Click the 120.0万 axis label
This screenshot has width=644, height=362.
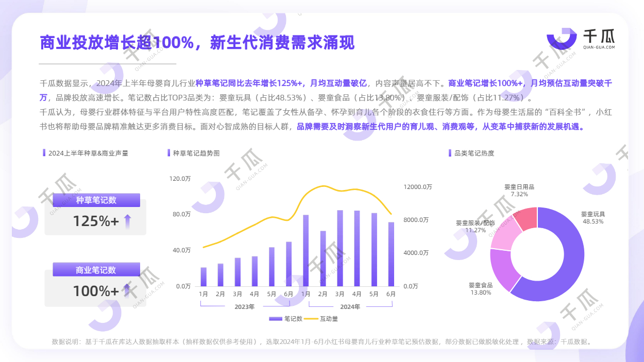click(180, 179)
